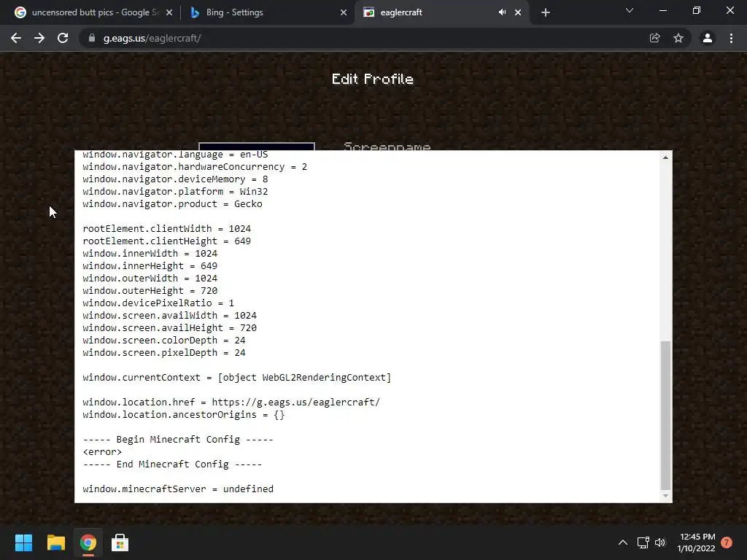The height and width of the screenshot is (560, 747).
Task: Click the '<error>' text in the log
Action: [102, 452]
